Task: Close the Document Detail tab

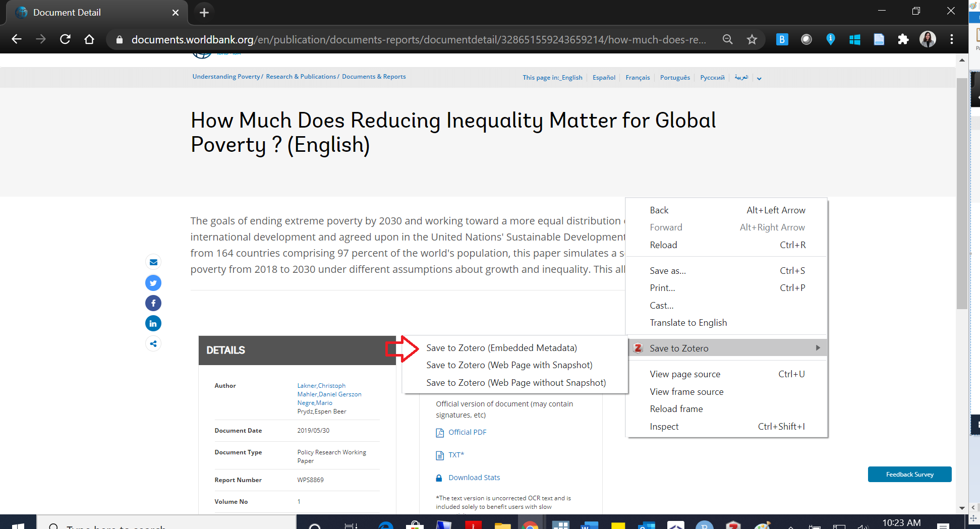Action: 176,13
